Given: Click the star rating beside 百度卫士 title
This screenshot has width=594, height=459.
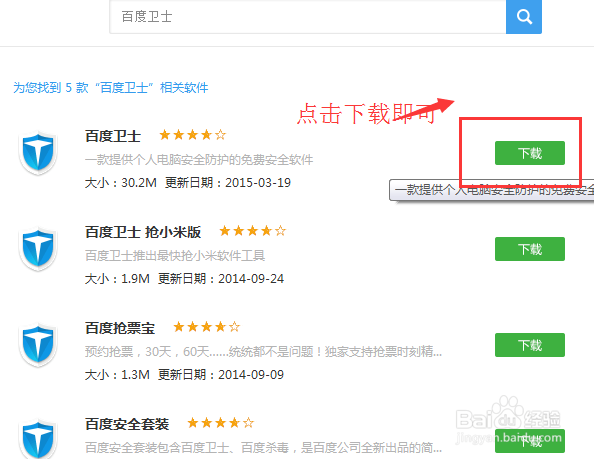Looking at the screenshot, I should click(192, 135).
